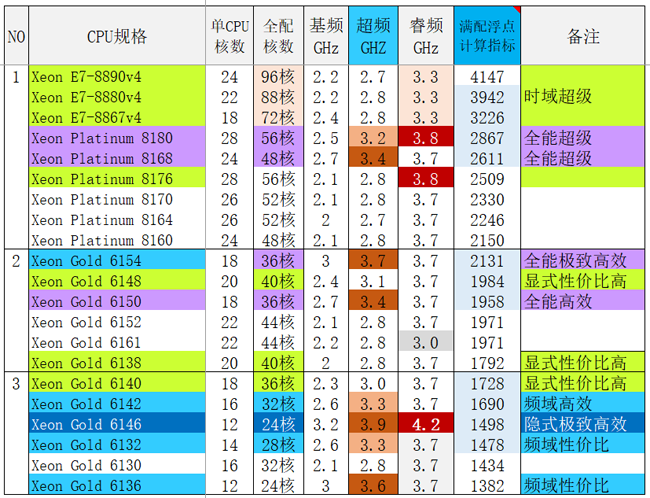The image size is (650, 498).
Task: Select the score cell 3942
Action: (487, 97)
